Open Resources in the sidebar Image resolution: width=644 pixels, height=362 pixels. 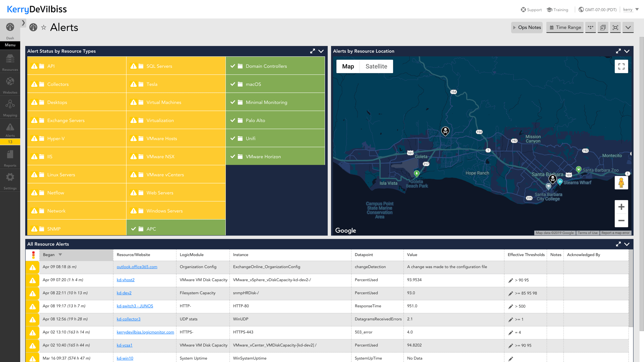pos(10,62)
